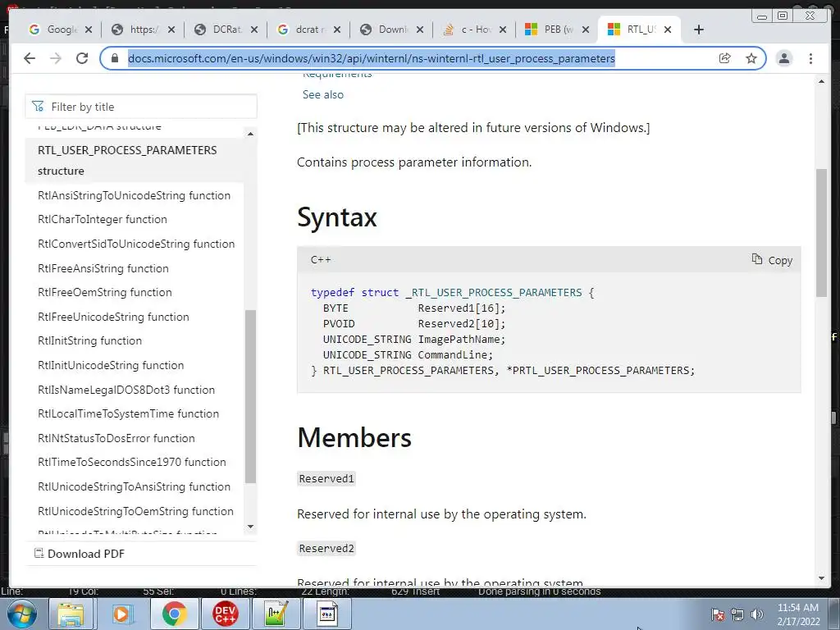840x630 pixels.
Task: Open RtlFreeUnicodeString function page
Action: point(113,317)
